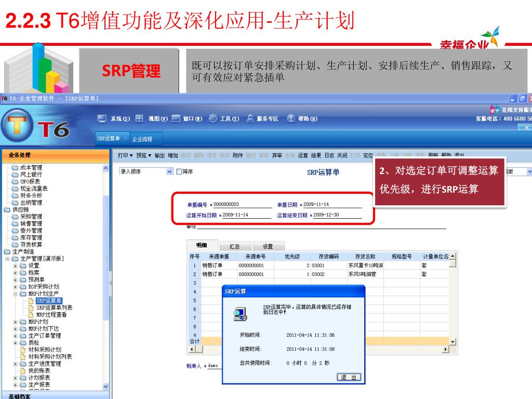Click the 优先级 column header
The image size is (532, 399).
click(292, 257)
